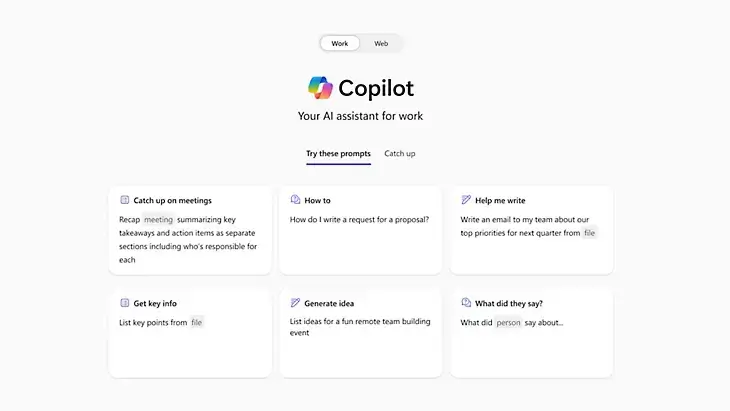
Task: Open the Generate idea prompt card
Action: click(x=360, y=333)
